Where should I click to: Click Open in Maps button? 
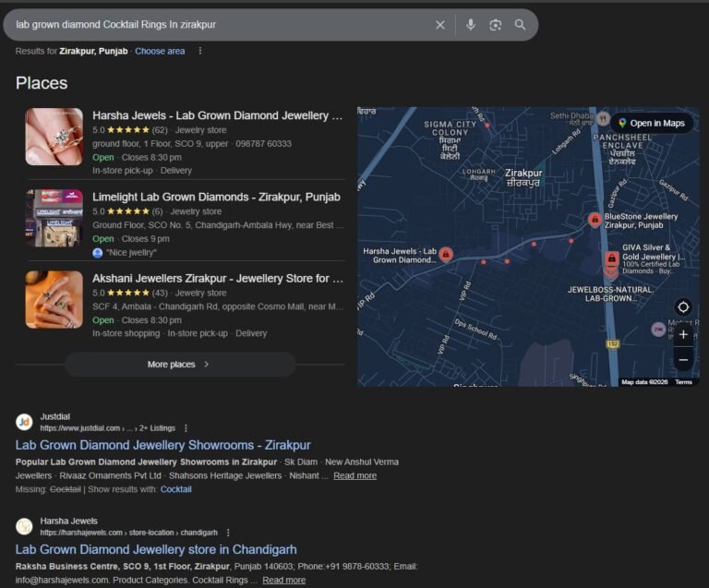point(652,123)
